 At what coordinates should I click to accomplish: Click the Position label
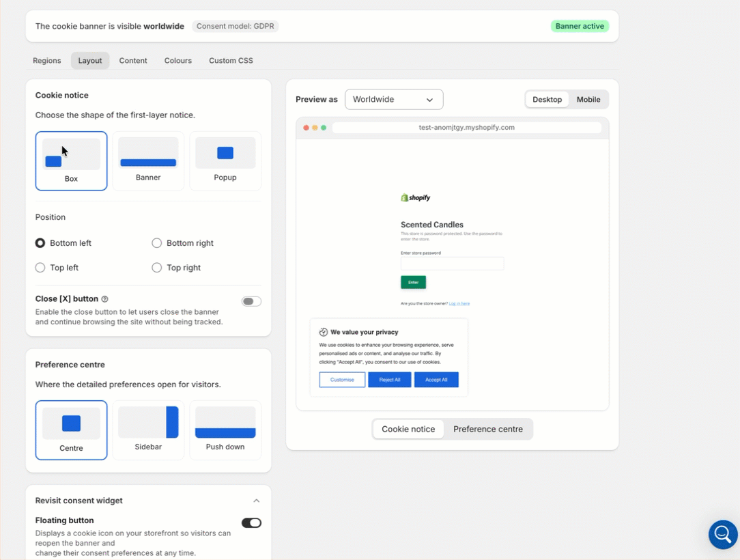51,217
